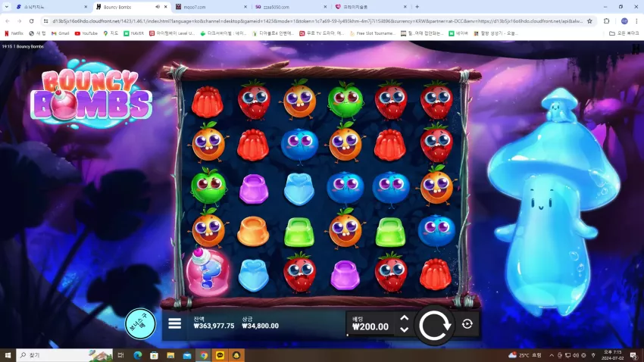644x362 pixels.
Task: Switch to Chrome in the taskbar
Action: 204,355
